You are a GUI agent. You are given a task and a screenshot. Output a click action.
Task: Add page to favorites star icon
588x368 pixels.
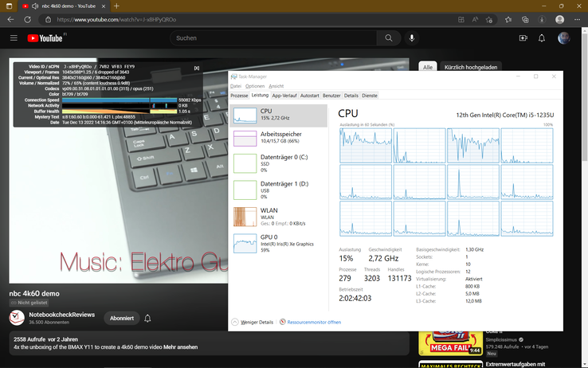(489, 19)
